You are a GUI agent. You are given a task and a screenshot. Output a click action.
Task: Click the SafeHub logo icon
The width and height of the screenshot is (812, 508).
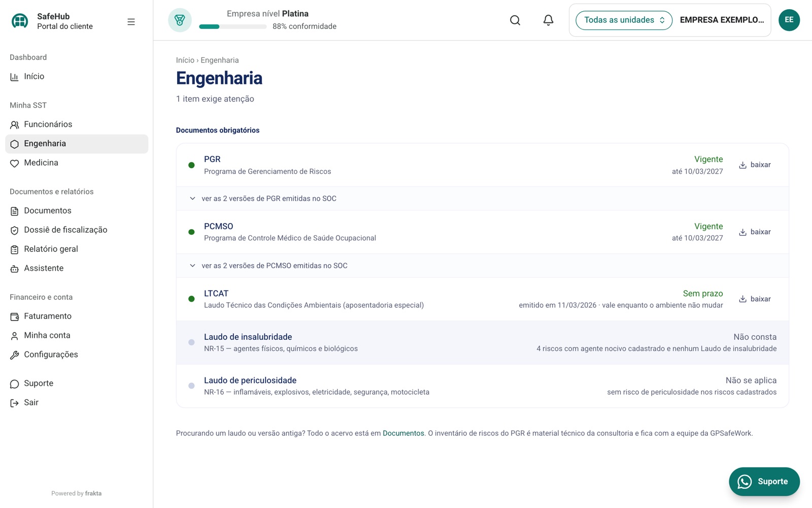[x=20, y=21]
